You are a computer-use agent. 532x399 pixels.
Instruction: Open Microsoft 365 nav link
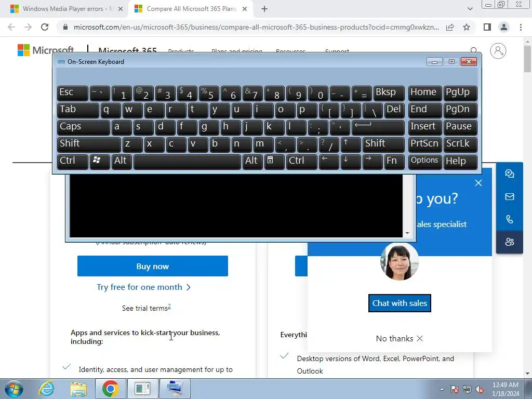click(x=128, y=50)
